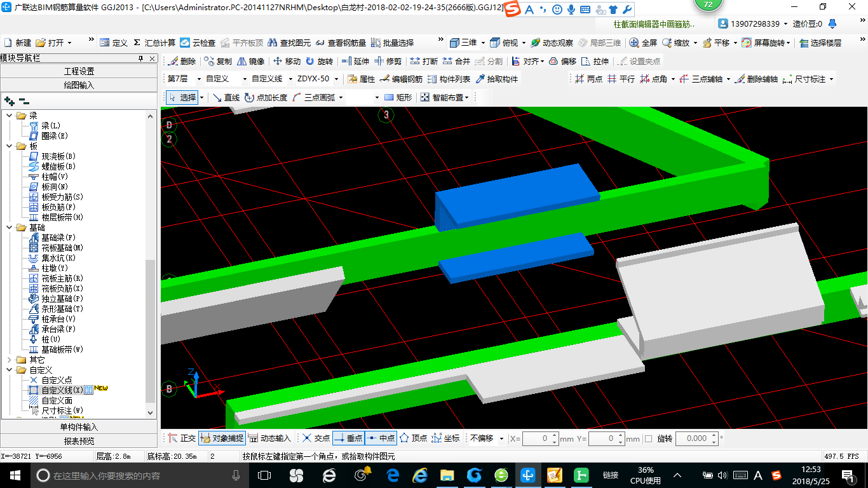
Task: Click 拾取构件 pick component tool
Action: point(497,79)
